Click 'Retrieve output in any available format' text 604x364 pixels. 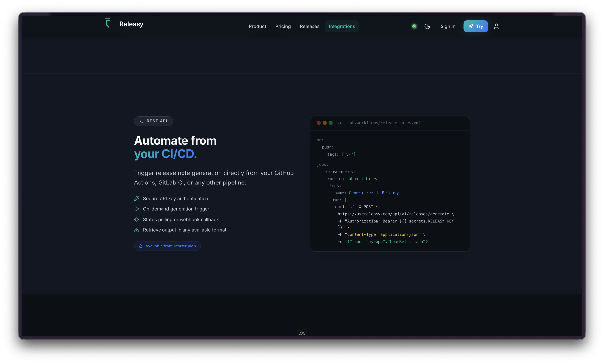click(x=184, y=230)
